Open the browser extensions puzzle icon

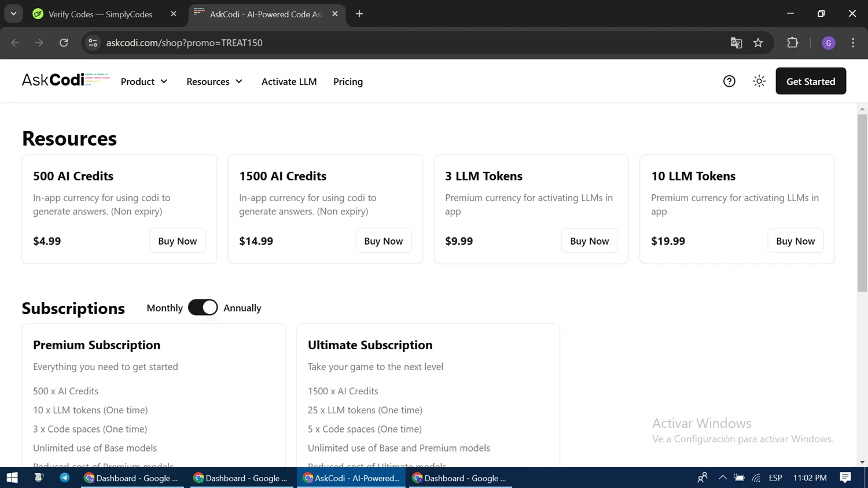point(793,43)
